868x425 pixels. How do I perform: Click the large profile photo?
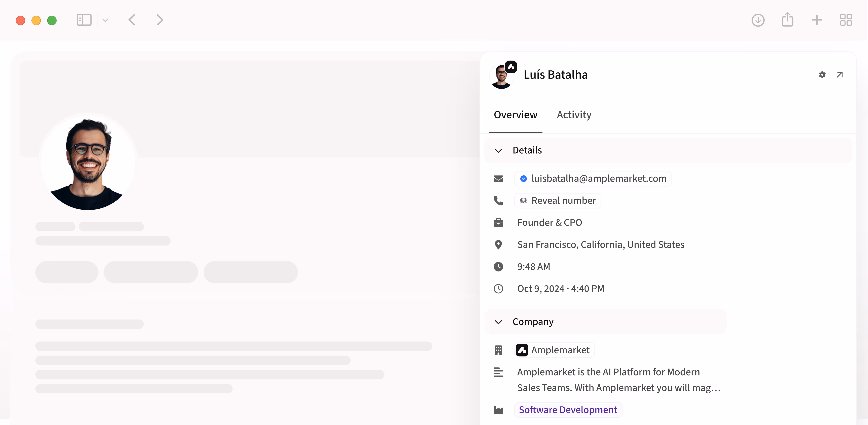click(x=88, y=162)
